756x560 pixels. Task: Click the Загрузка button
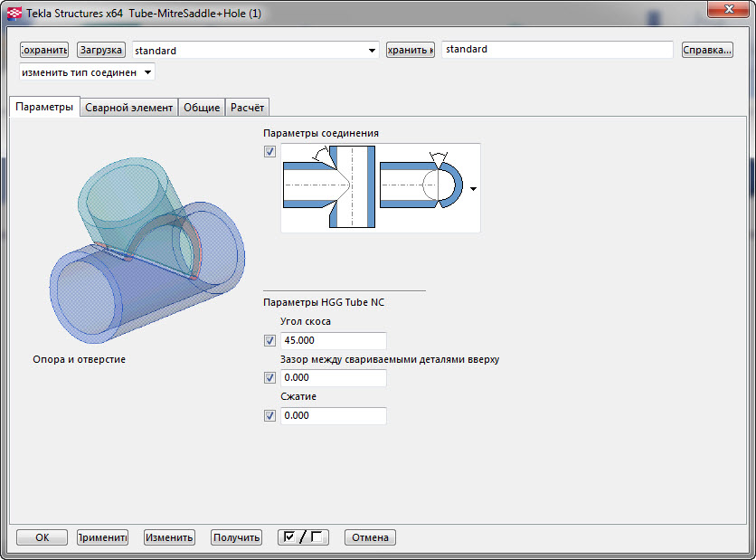[100, 51]
